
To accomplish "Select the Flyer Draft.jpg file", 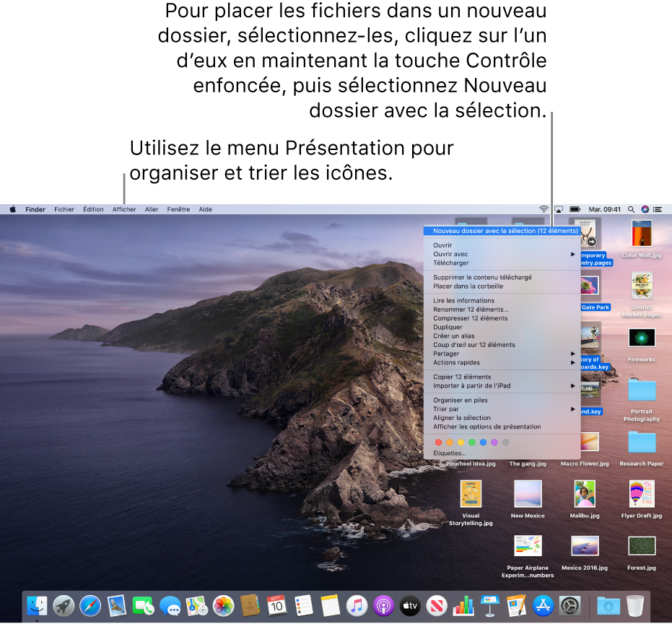I will click(x=642, y=499).
